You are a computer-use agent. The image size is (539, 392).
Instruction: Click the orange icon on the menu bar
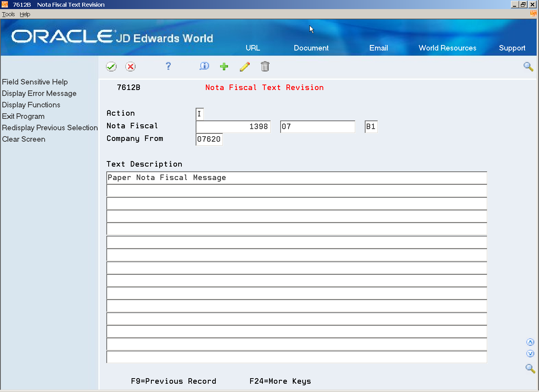click(x=533, y=14)
